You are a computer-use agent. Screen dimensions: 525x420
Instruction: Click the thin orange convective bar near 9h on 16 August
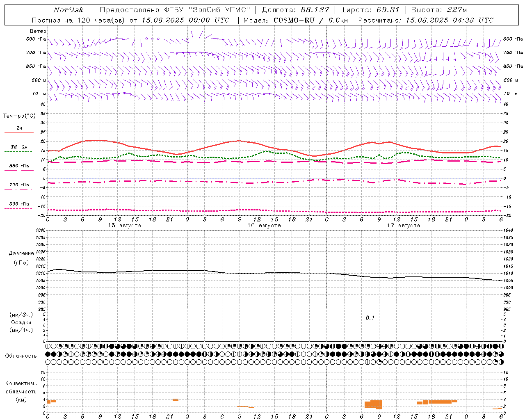245,407
